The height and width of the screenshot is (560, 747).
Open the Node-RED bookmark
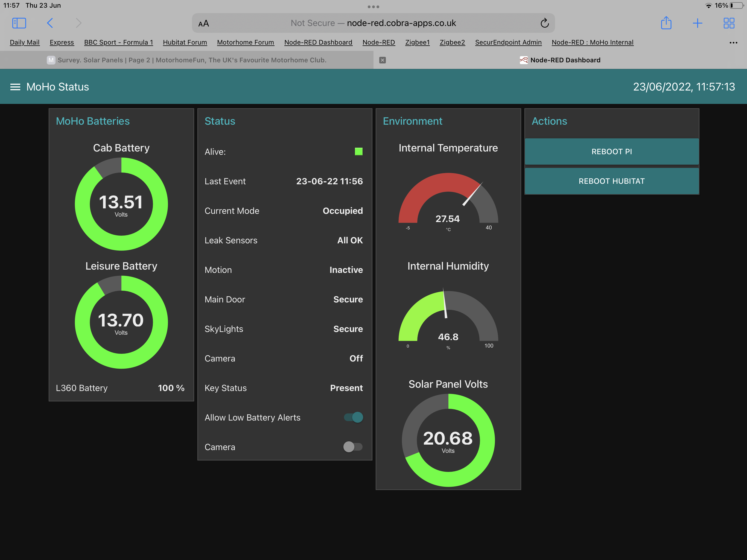click(x=379, y=42)
